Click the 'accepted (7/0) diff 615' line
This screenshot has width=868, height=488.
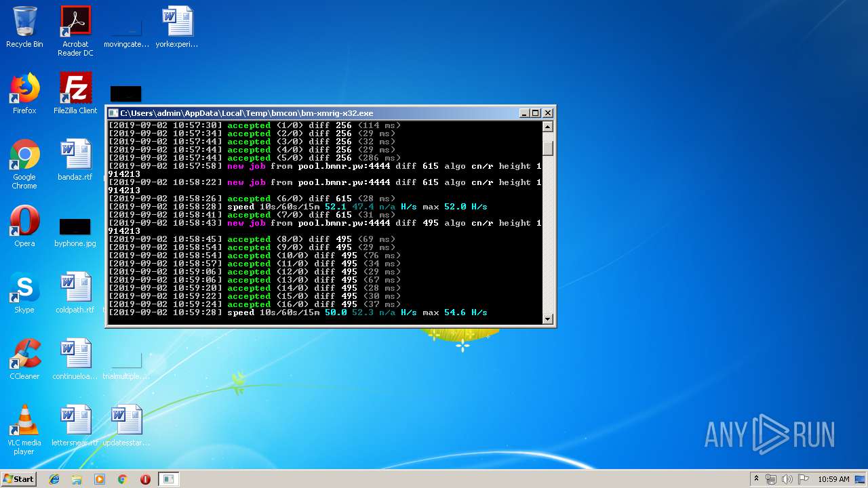click(x=252, y=215)
